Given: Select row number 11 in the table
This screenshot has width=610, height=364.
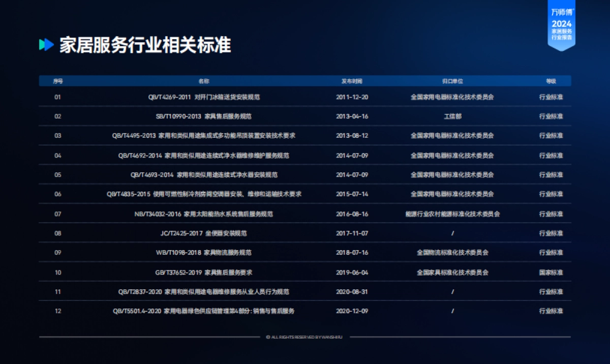Looking at the screenshot, I should tap(58, 292).
